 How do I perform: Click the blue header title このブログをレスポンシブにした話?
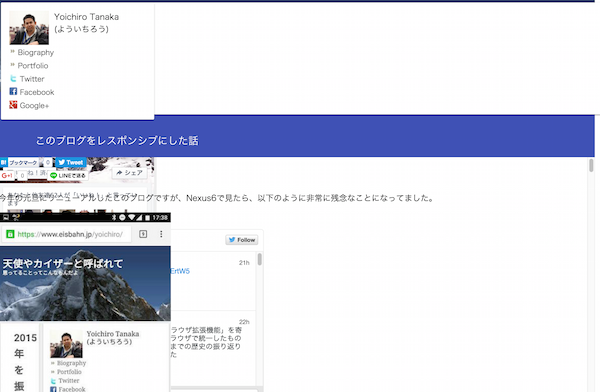click(117, 140)
